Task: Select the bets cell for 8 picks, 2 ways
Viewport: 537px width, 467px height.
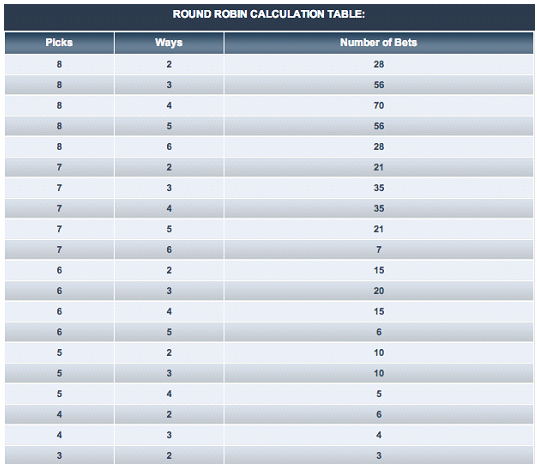Action: pyautogui.click(x=378, y=64)
